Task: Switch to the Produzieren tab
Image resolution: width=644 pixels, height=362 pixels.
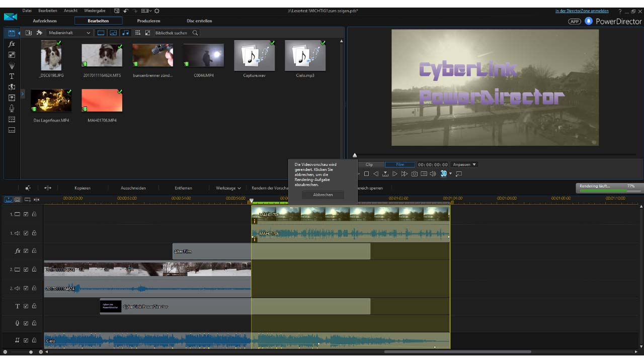Action: pos(148,21)
